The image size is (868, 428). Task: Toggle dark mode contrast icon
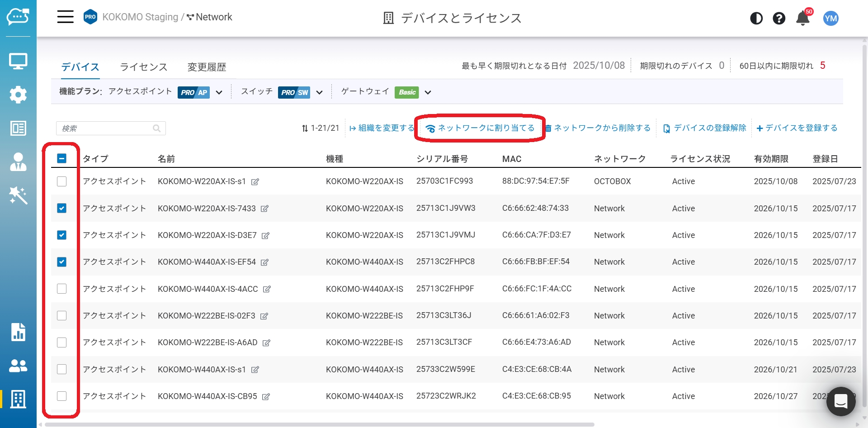[x=756, y=18]
